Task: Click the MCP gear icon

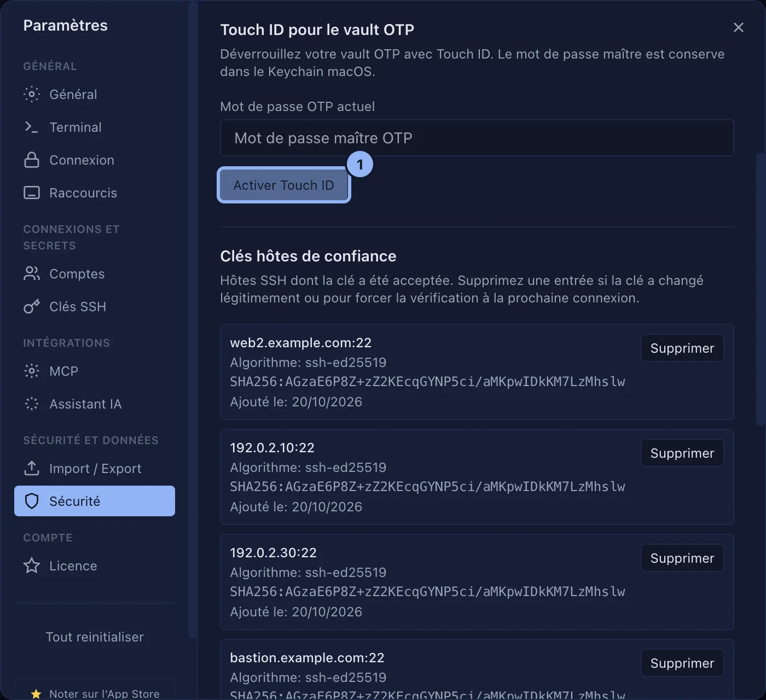Action: click(x=32, y=371)
